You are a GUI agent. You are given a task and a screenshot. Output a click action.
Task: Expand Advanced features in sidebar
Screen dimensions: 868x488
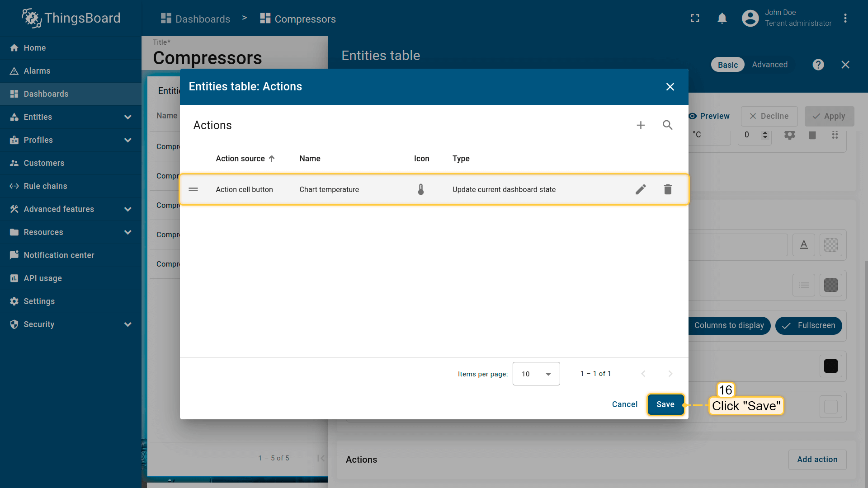point(71,209)
